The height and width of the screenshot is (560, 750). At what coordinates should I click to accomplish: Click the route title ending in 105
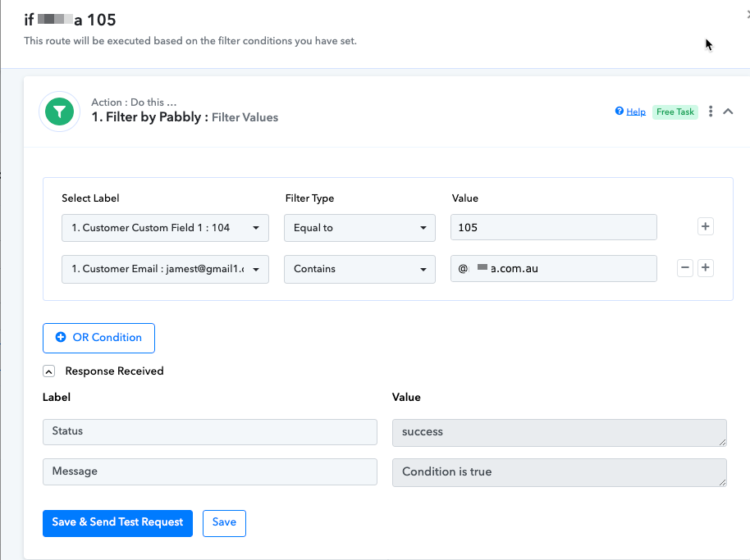tap(70, 20)
